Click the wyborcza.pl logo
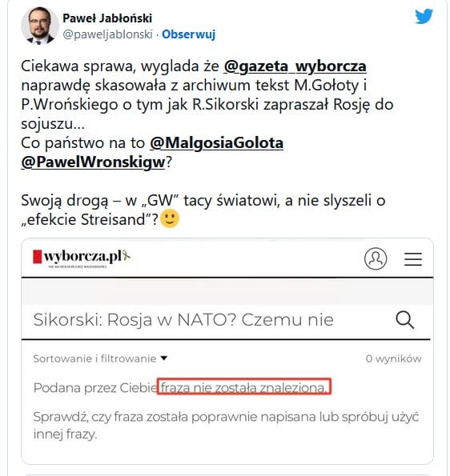 coord(82,258)
